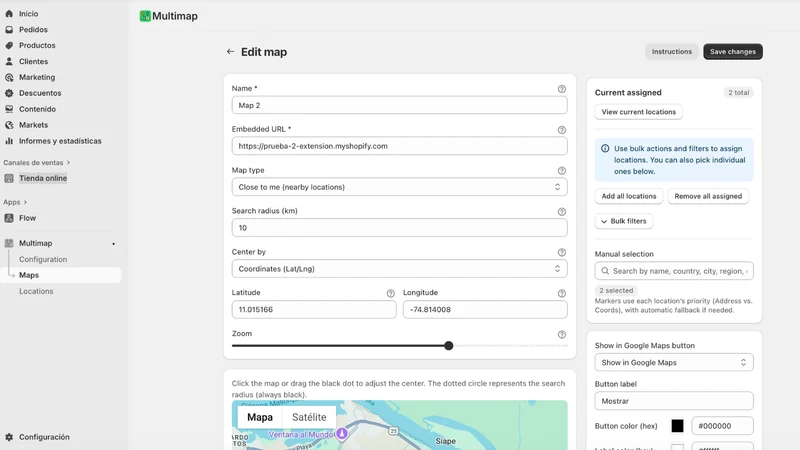800x450 pixels.
Task: Click Remove all assigned button
Action: point(708,196)
